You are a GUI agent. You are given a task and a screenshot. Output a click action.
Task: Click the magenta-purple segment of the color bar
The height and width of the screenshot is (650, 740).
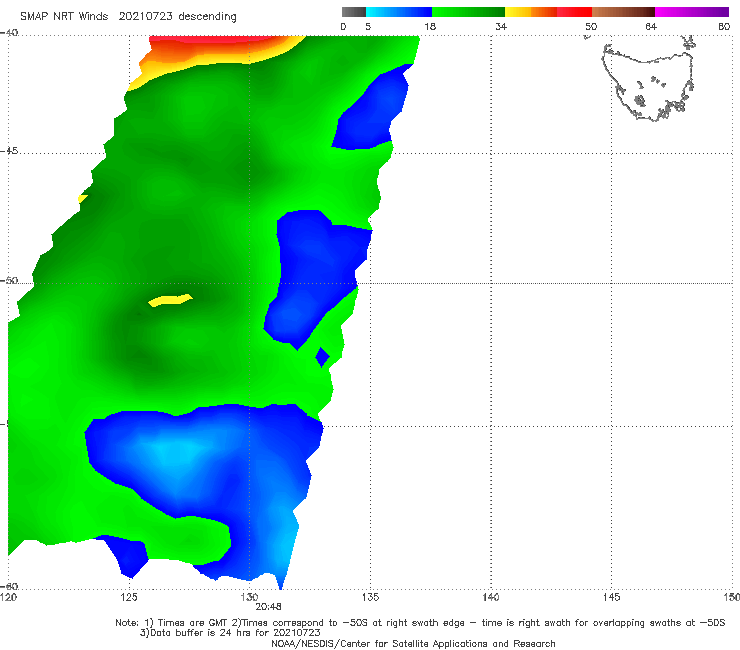click(x=692, y=12)
